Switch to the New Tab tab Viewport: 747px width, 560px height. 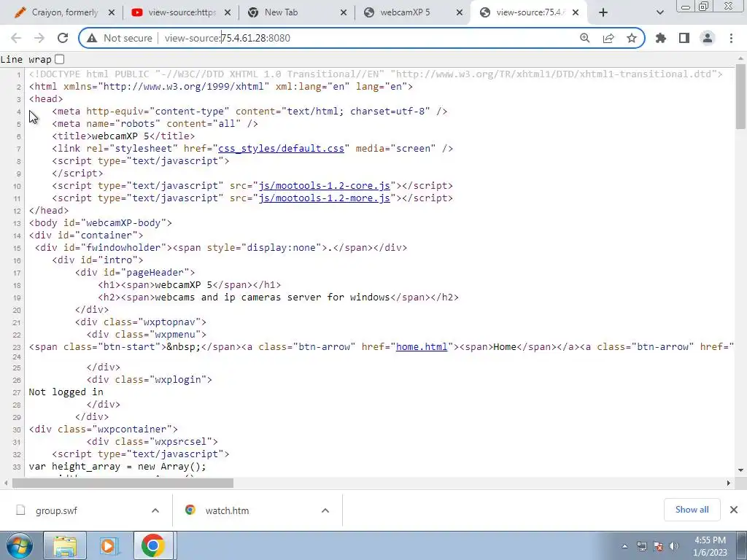click(x=296, y=12)
